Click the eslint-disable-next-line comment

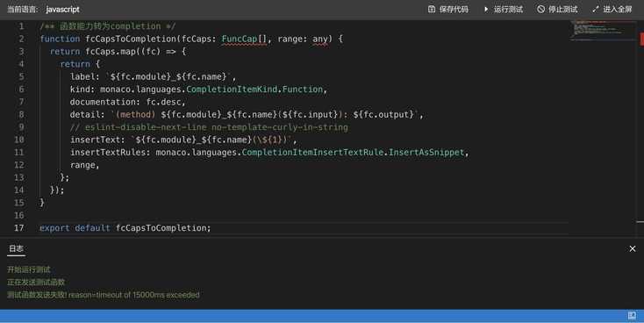(209, 127)
